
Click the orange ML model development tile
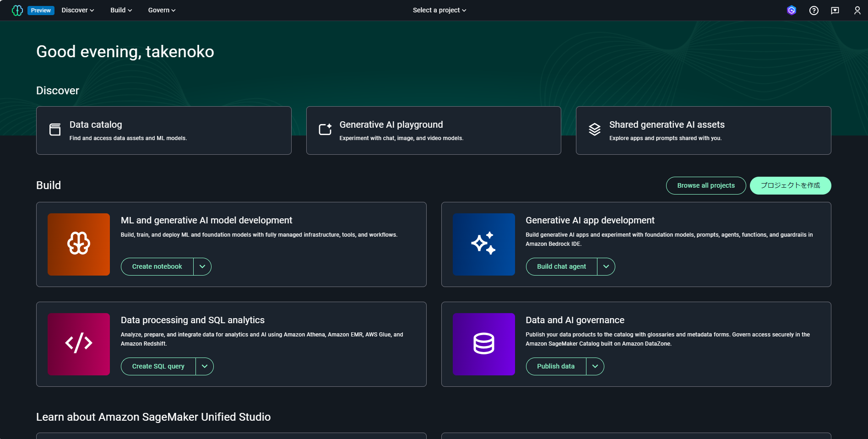coord(79,244)
